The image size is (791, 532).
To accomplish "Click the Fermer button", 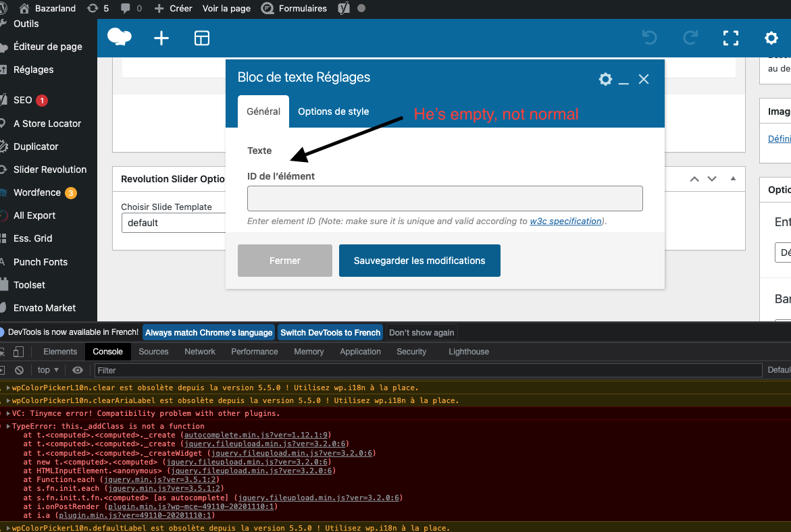I will [285, 261].
